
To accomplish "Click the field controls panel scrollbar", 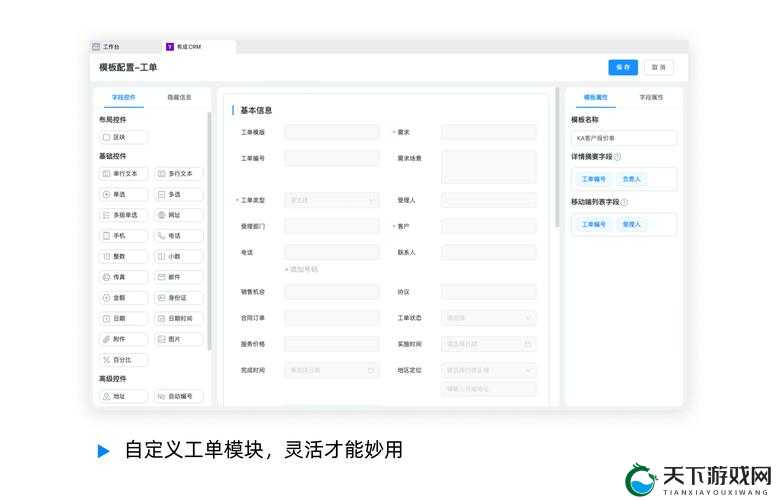I will coord(209,231).
